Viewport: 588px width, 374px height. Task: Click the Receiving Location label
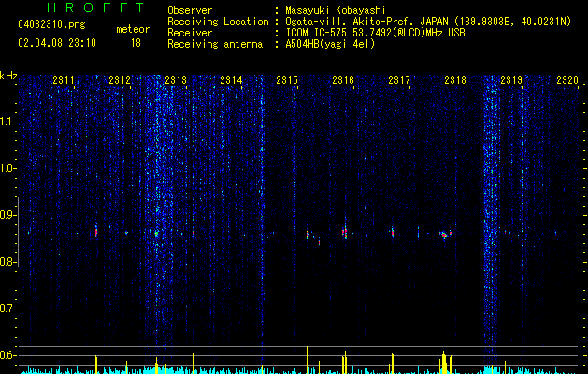[218, 22]
